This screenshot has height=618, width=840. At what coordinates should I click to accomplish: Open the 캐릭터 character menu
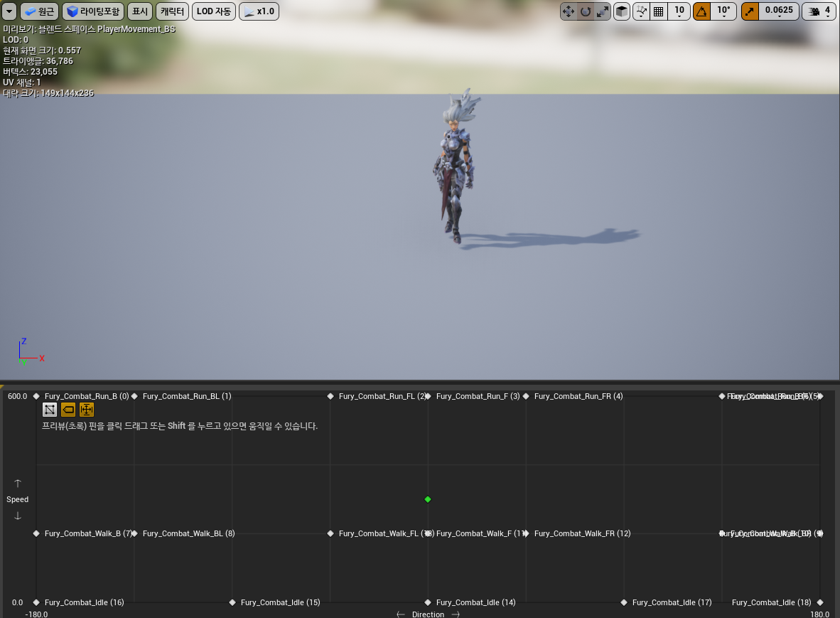(172, 11)
